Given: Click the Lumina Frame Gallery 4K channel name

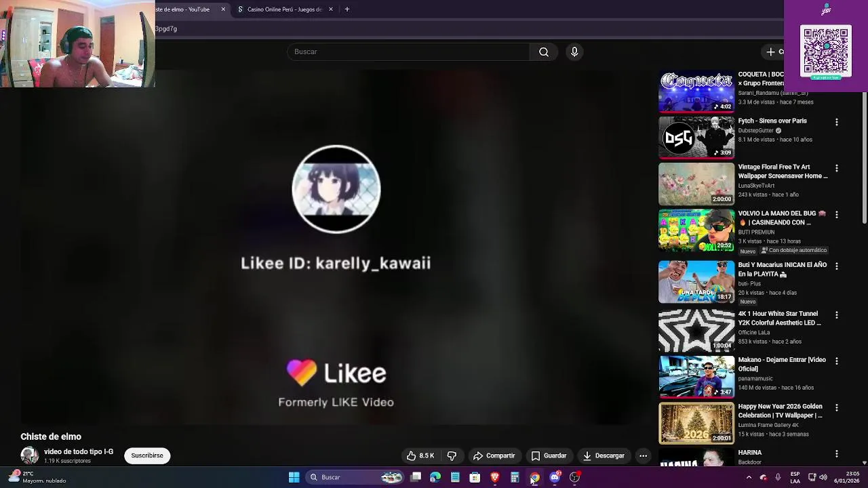Looking at the screenshot, I should [768, 426].
